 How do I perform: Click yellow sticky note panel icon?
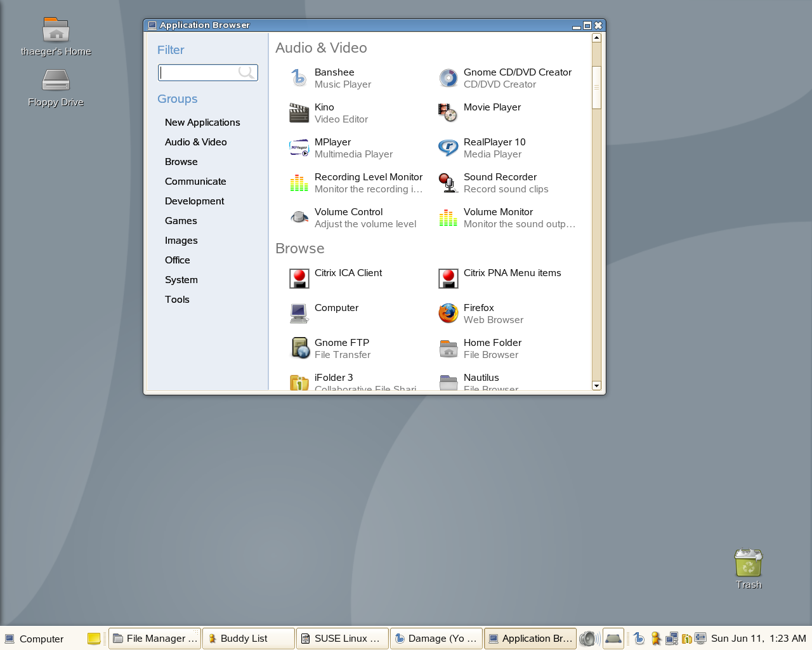(94, 639)
